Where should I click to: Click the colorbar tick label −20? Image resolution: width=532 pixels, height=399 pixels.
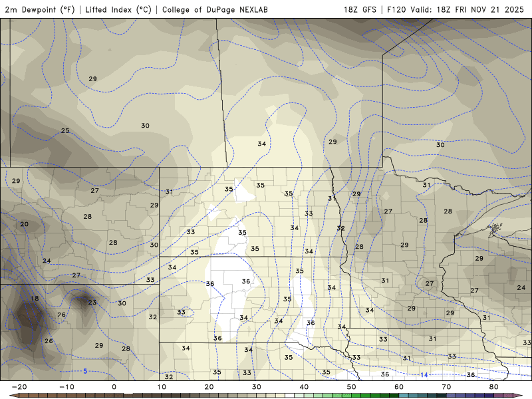19,387
